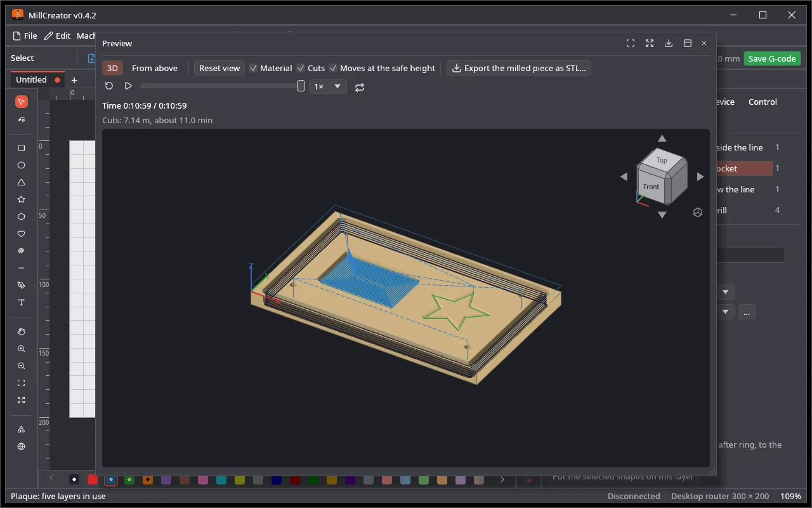Export the milled piece as STL

tap(519, 68)
